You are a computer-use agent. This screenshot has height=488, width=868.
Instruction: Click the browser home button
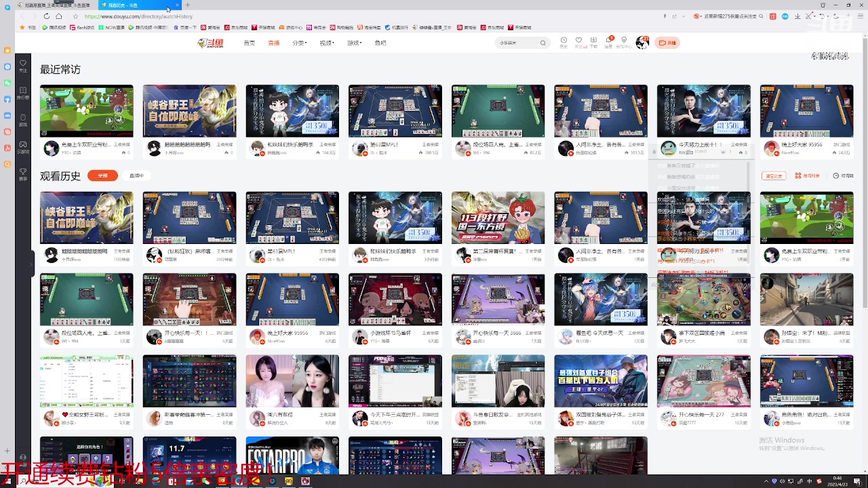(59, 16)
